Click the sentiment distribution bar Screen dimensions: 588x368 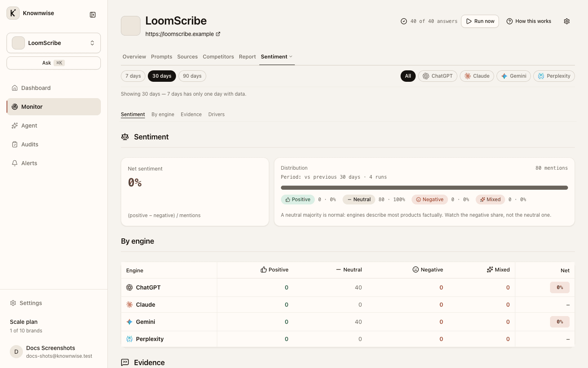pos(424,188)
